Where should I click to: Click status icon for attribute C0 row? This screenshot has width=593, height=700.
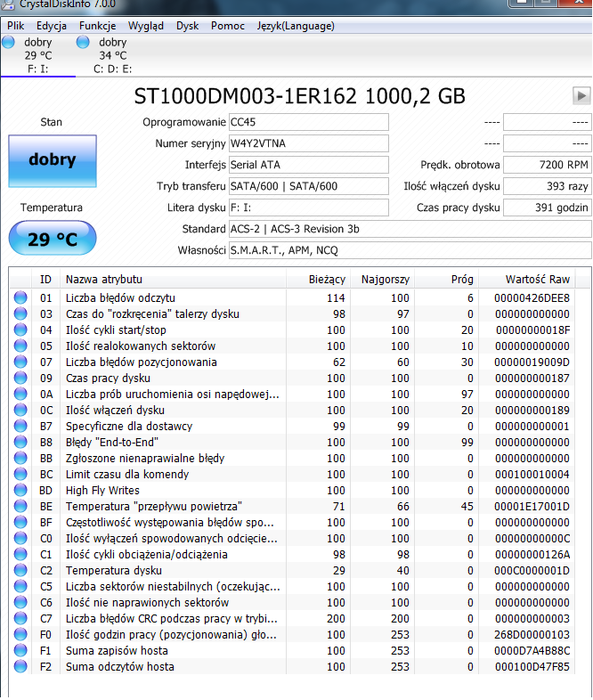[x=20, y=539]
